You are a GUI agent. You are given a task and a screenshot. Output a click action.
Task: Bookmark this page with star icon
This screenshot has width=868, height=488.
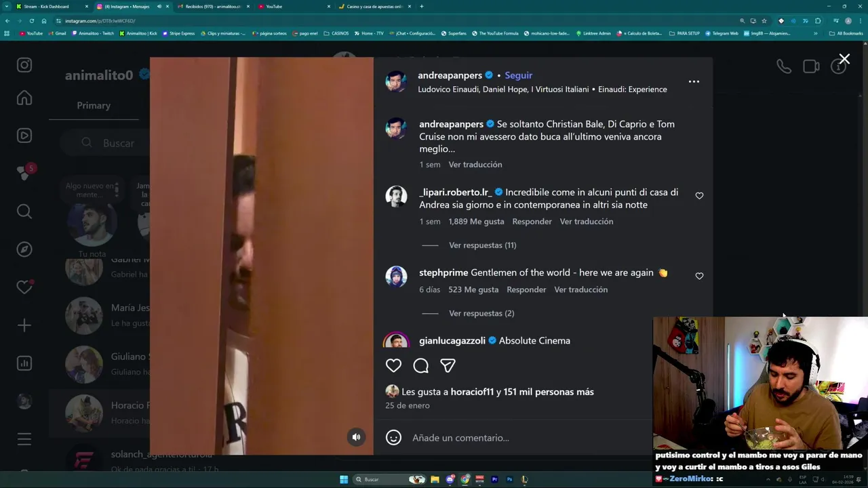click(764, 21)
